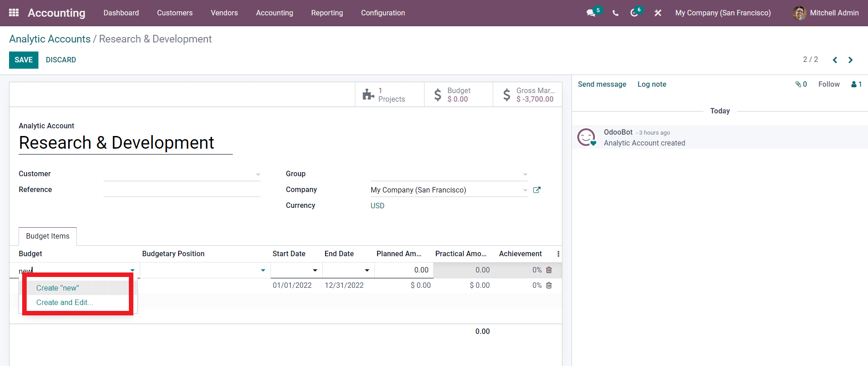Click the Reference input field
This screenshot has width=868, height=366.
[x=182, y=190]
